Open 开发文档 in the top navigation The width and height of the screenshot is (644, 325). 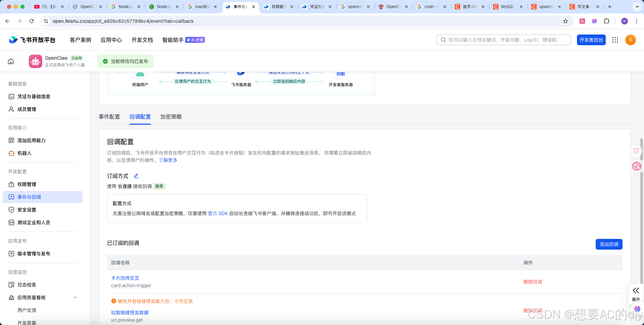(142, 40)
